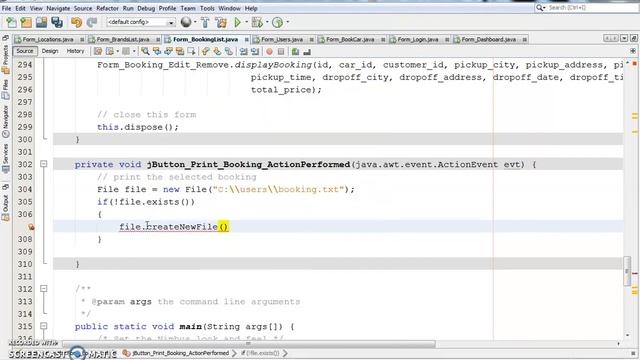Click the Comment lines icon
This screenshot has width=640, height=360.
[x=295, y=51]
